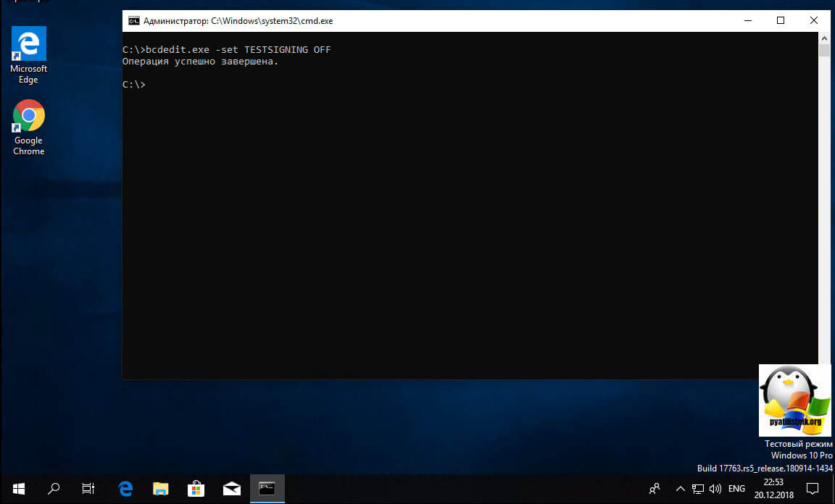Open taskbar search magnifier

pos(54,489)
